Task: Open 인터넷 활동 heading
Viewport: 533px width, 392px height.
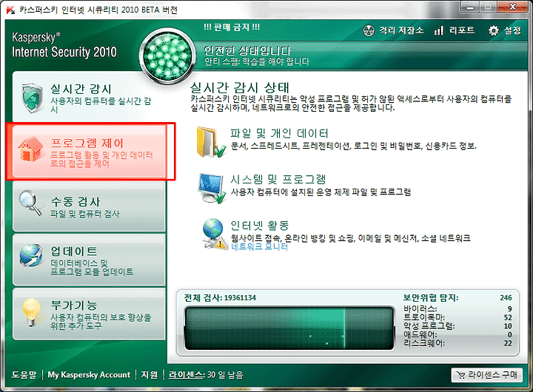Action: tap(260, 225)
